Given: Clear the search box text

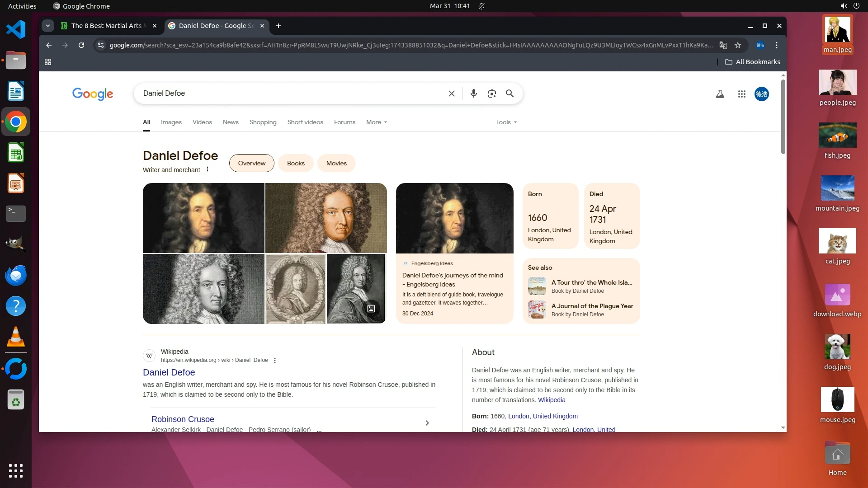Looking at the screenshot, I should click(x=451, y=94).
